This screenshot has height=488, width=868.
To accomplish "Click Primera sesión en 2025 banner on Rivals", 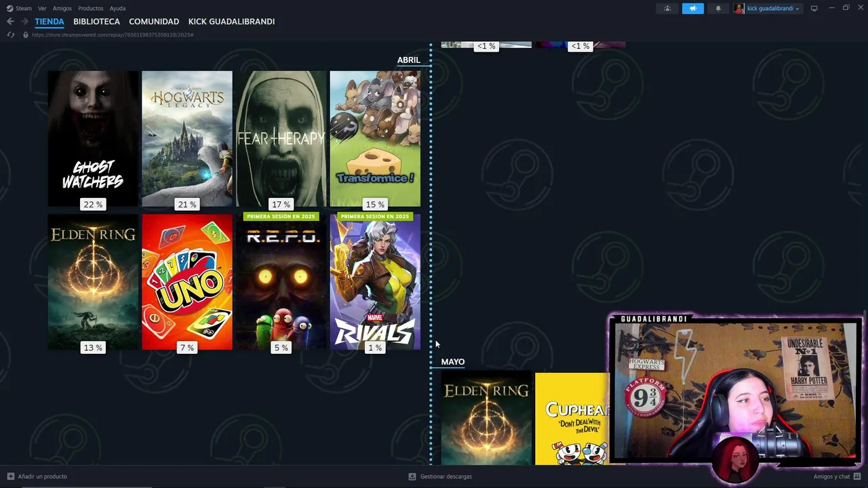I will [x=375, y=216].
